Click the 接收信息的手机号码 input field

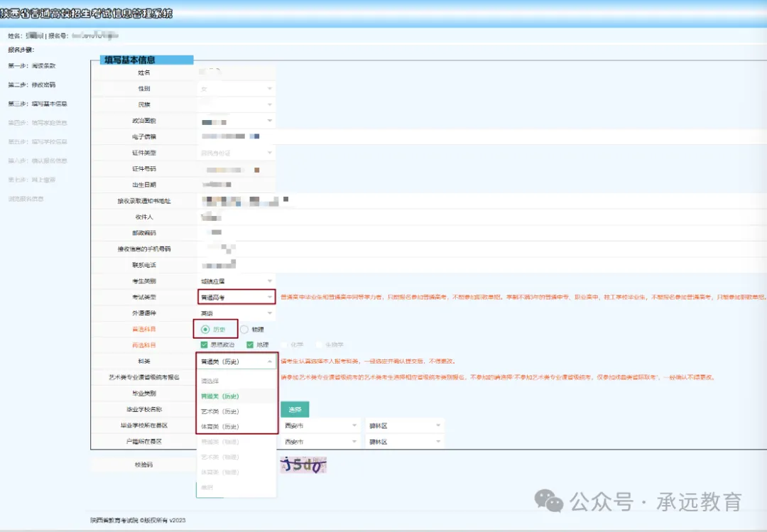482,249
